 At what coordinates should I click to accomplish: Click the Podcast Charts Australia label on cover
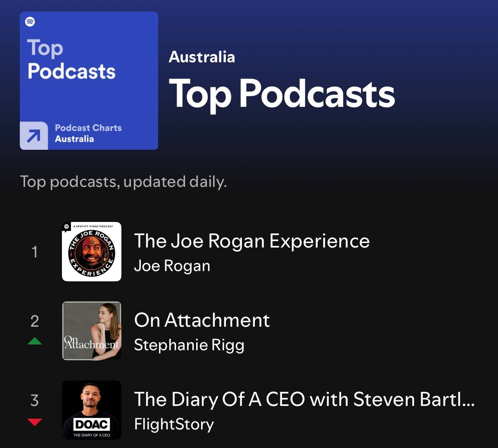click(88, 133)
